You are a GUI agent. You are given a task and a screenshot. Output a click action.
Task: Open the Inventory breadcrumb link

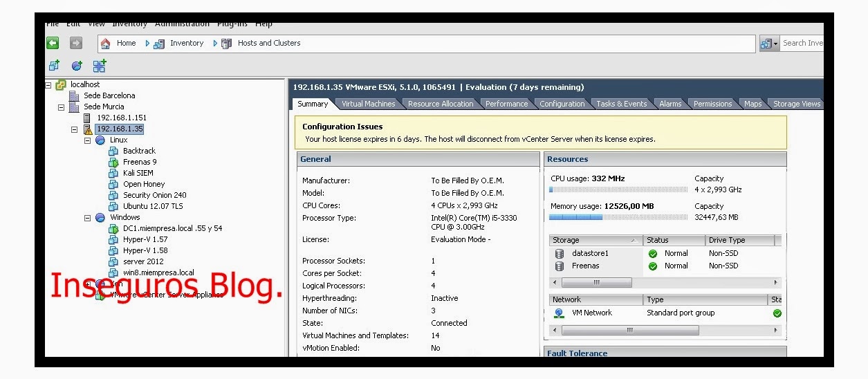187,43
